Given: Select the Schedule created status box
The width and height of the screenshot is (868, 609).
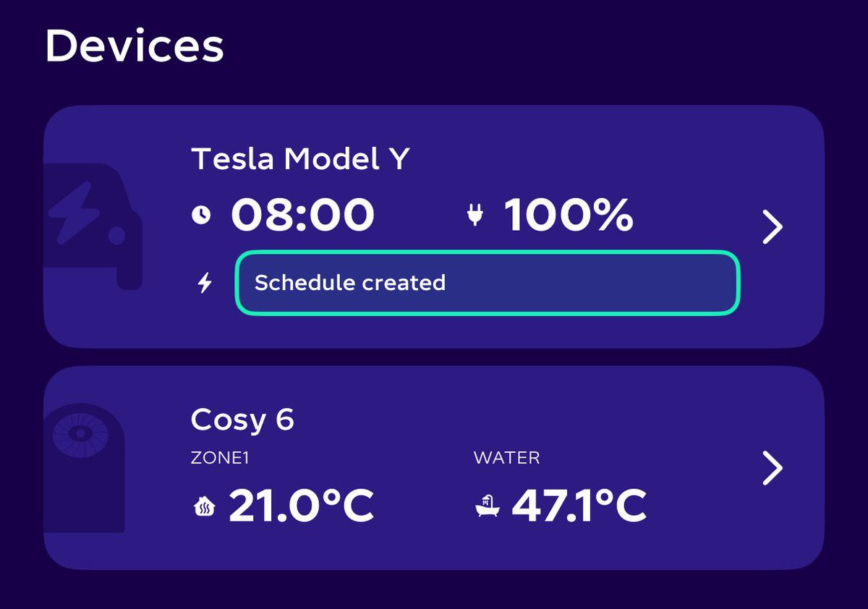Looking at the screenshot, I should (488, 283).
